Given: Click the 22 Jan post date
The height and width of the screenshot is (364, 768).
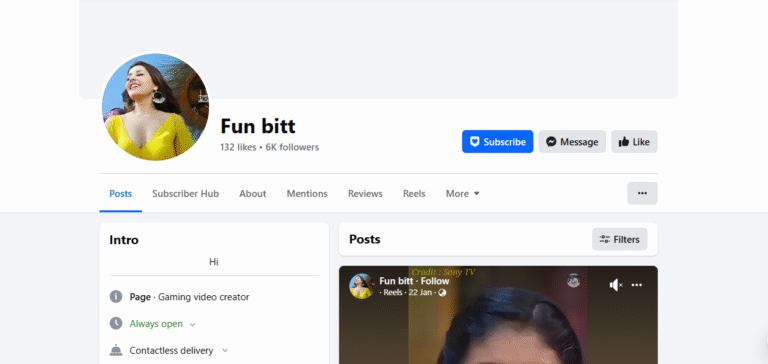Looking at the screenshot, I should coord(420,292).
